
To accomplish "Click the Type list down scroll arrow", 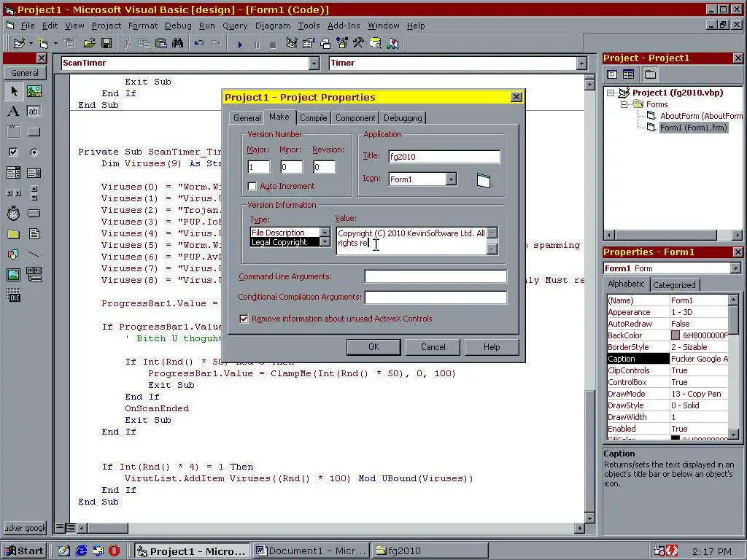I will click(325, 242).
